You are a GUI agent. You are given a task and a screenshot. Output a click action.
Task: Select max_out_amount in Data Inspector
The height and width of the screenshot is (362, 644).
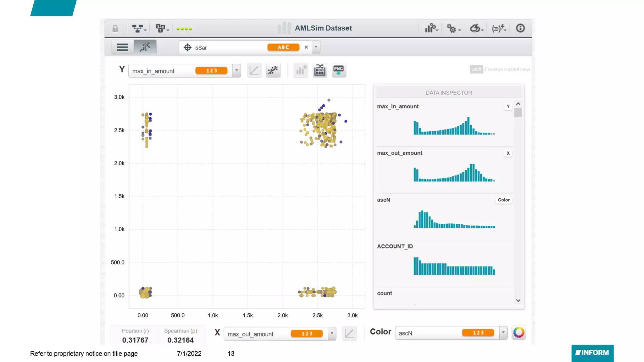pyautogui.click(x=400, y=153)
